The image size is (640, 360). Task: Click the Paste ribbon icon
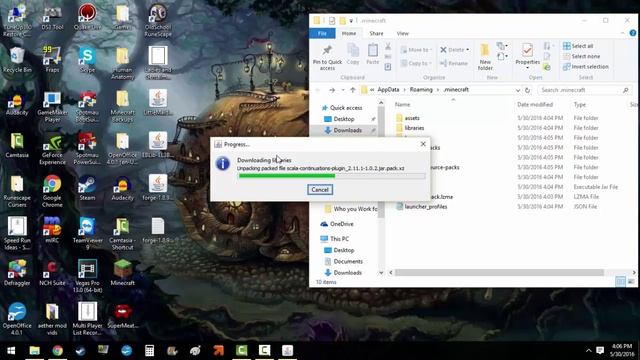point(372,55)
